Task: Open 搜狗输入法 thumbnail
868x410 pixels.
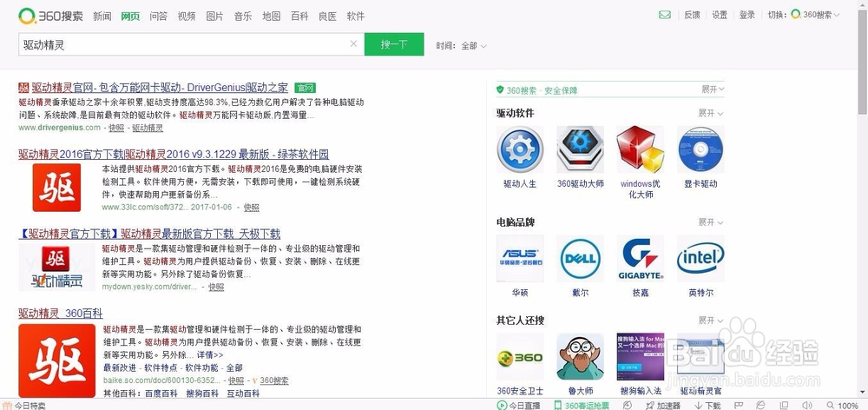Action: [640, 357]
